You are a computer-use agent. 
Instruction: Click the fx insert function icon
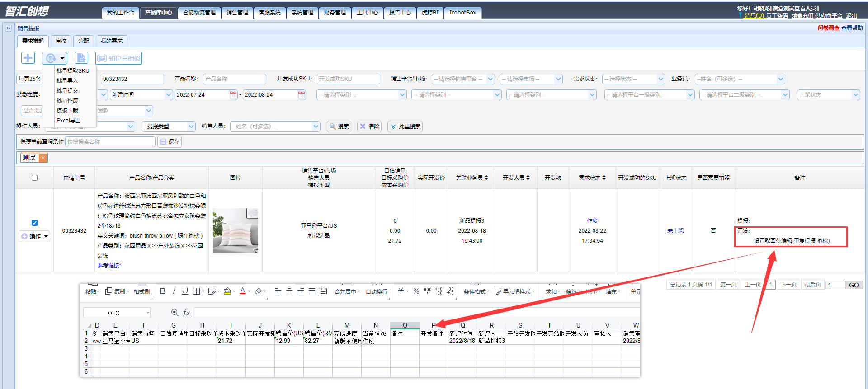coord(186,313)
